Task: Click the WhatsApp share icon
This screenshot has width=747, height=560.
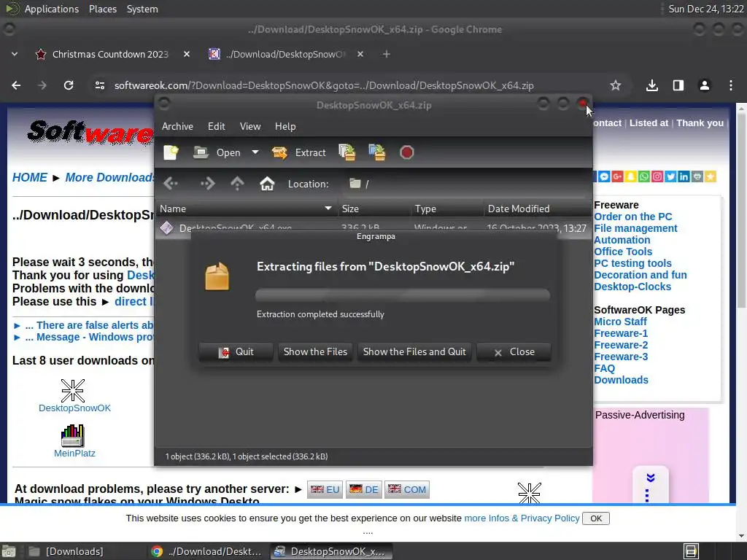Action: (644, 176)
